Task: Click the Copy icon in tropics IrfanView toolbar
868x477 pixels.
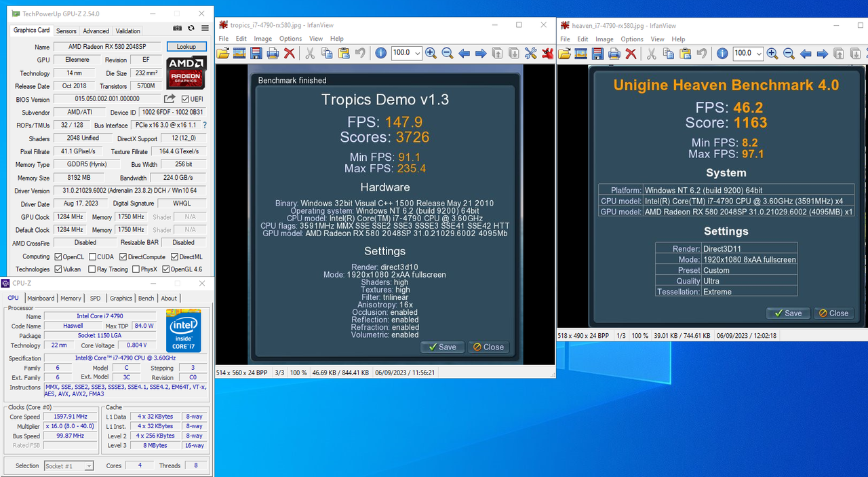Action: (x=327, y=53)
